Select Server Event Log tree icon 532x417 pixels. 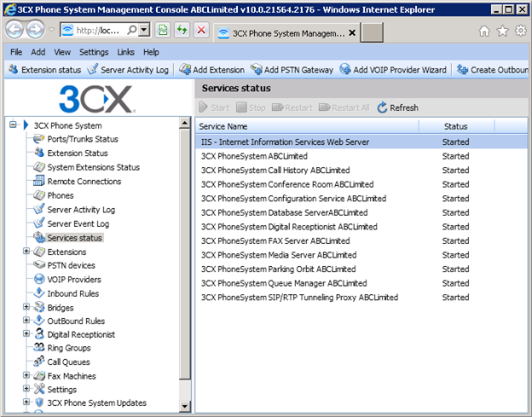(x=39, y=223)
